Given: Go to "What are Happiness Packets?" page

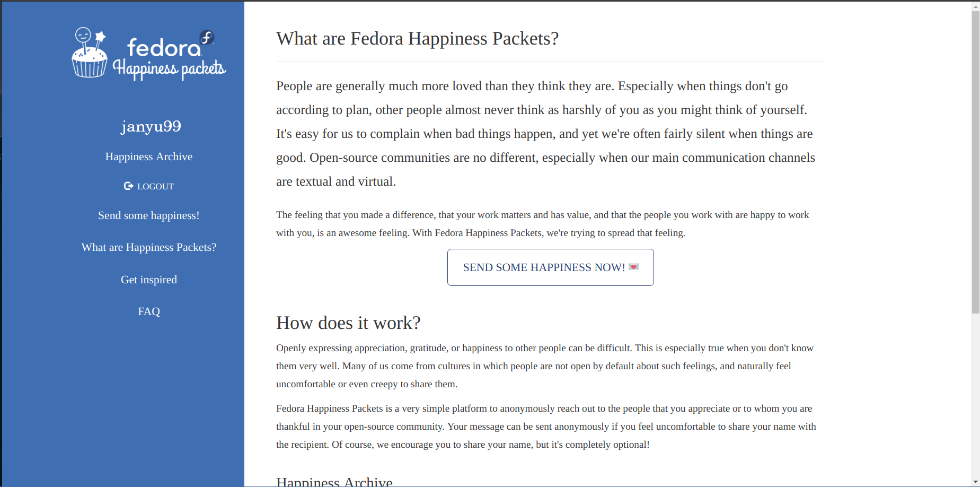Looking at the screenshot, I should (149, 247).
